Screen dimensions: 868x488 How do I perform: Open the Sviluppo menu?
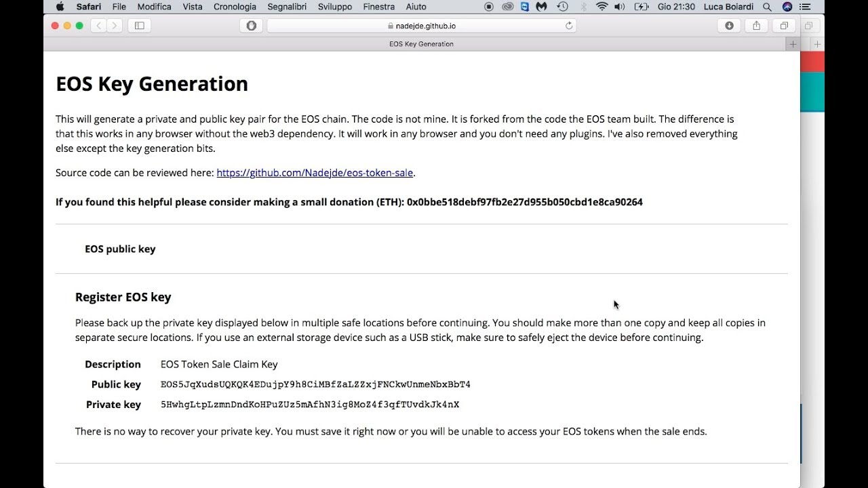point(335,7)
